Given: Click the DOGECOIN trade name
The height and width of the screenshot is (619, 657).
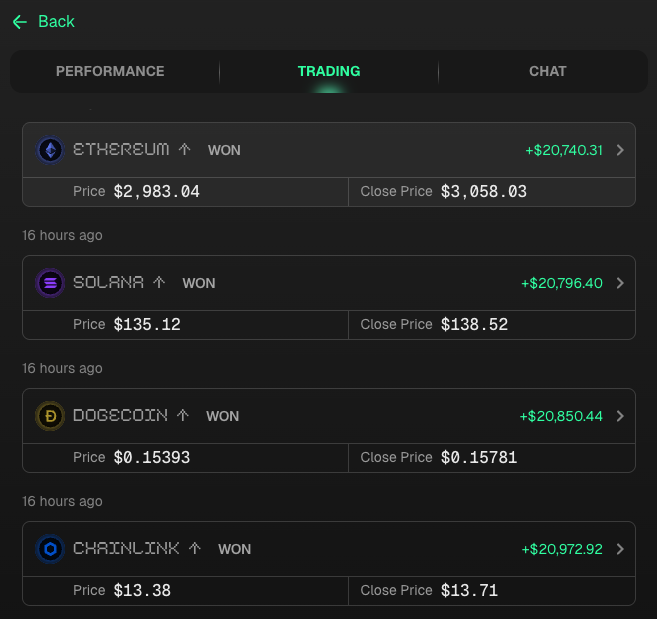Looking at the screenshot, I should click(120, 415).
